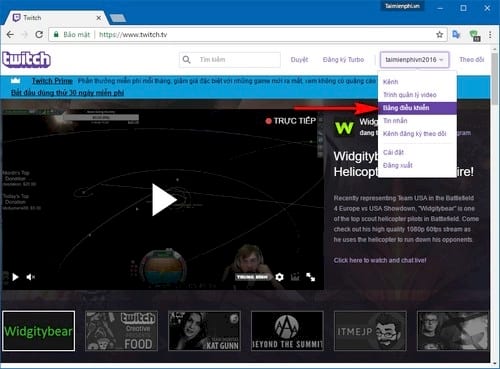Go back in browser history

11,35
